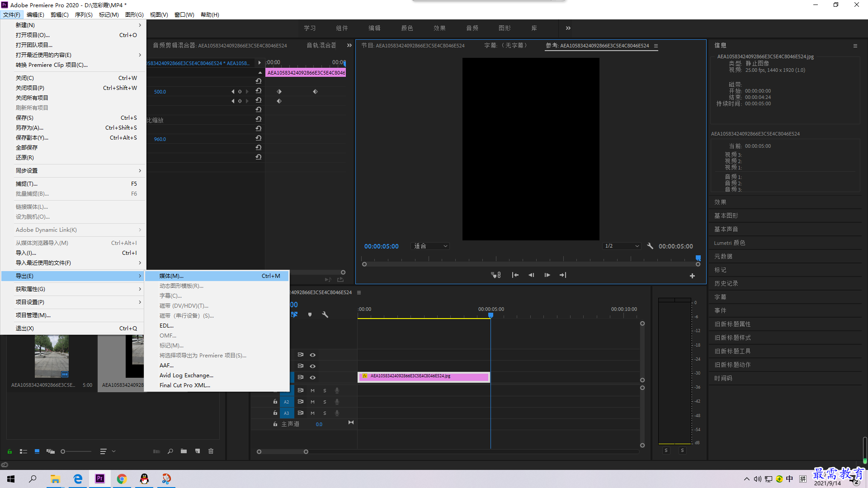Click 保存(S) in the File menu

click(73, 117)
